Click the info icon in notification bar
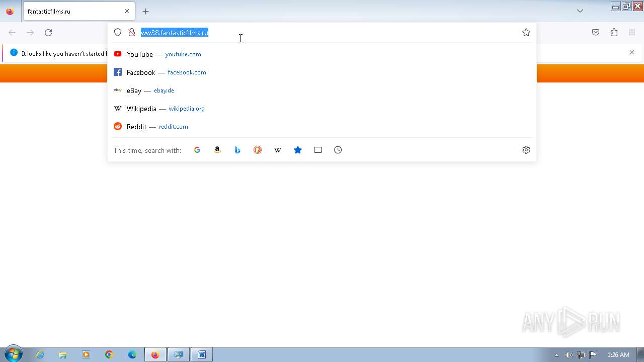Viewport: 644px width, 362px height. pyautogui.click(x=14, y=52)
